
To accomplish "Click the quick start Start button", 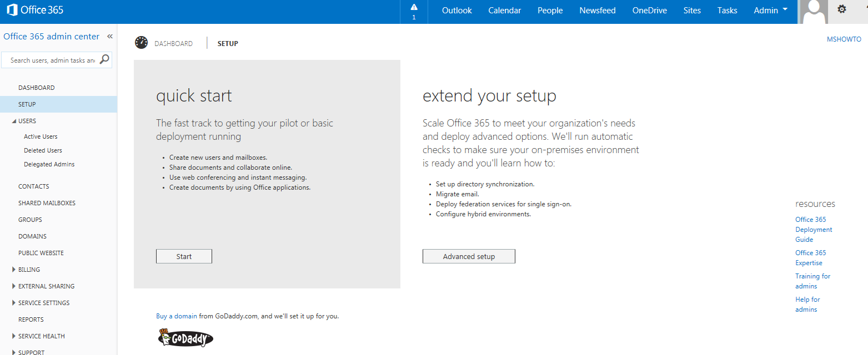I will pos(184,256).
